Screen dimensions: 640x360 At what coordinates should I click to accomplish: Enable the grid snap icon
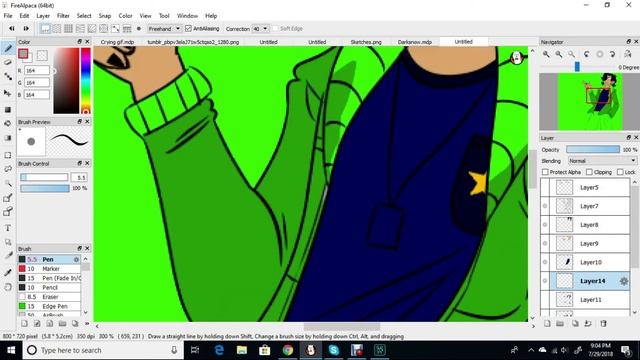69,29
